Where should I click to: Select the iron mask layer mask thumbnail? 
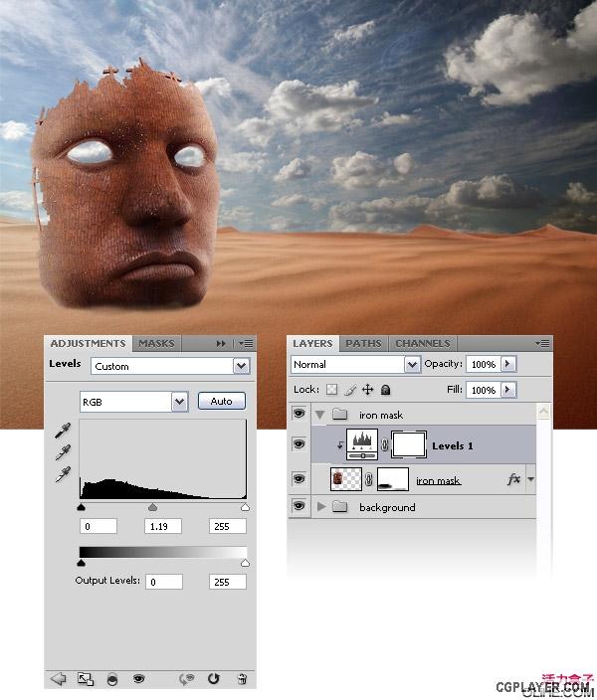pos(393,479)
